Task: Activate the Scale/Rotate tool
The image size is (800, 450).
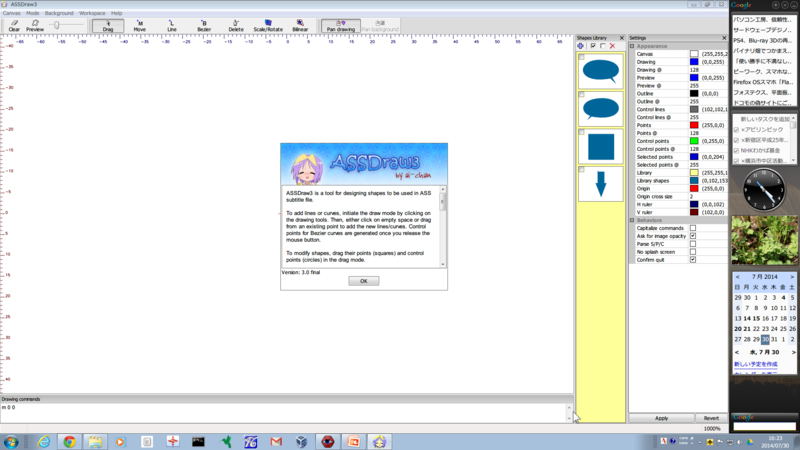Action: [268, 26]
